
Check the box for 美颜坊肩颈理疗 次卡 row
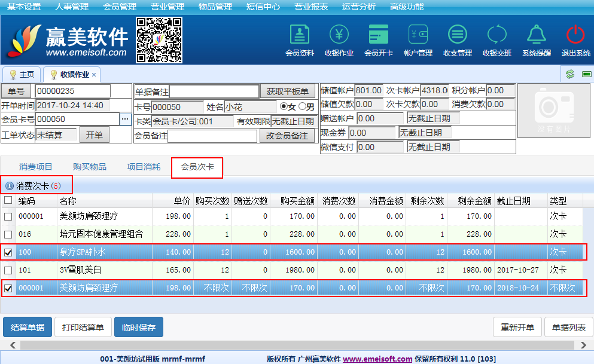pos(8,216)
